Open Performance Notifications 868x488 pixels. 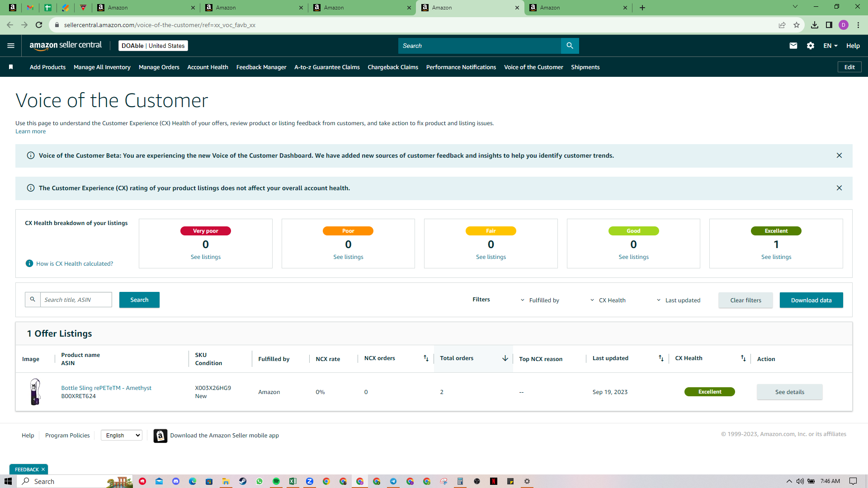pos(461,67)
